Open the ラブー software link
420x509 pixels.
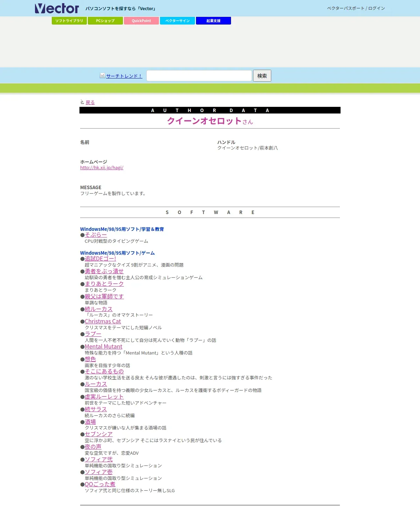93,334
